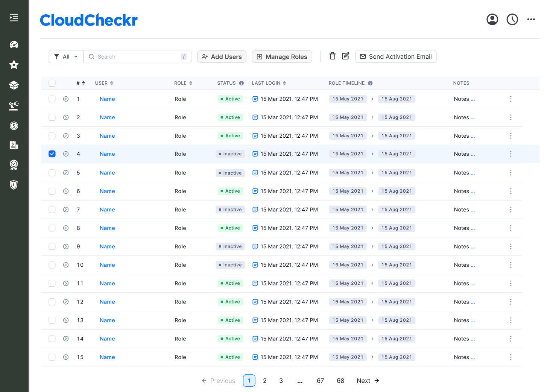This screenshot has height=392, width=550.
Task: Check the checkbox for row 15
Action: pyautogui.click(x=52, y=357)
